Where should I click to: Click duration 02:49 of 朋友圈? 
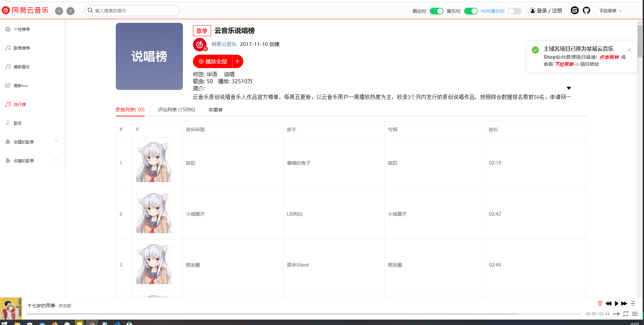pyautogui.click(x=495, y=265)
